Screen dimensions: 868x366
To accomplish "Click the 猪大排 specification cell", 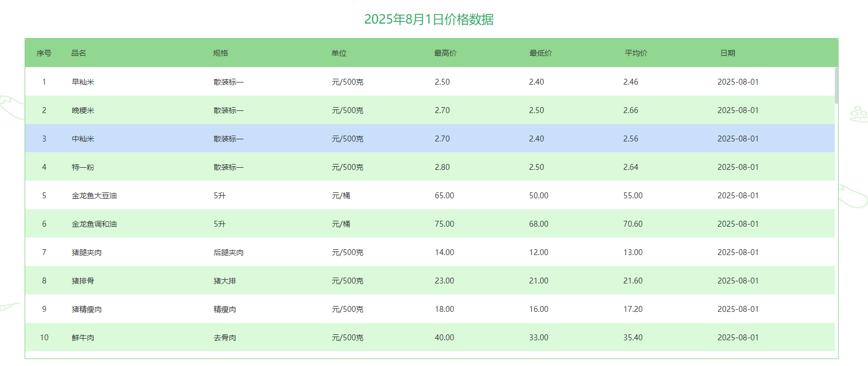I will [x=225, y=281].
